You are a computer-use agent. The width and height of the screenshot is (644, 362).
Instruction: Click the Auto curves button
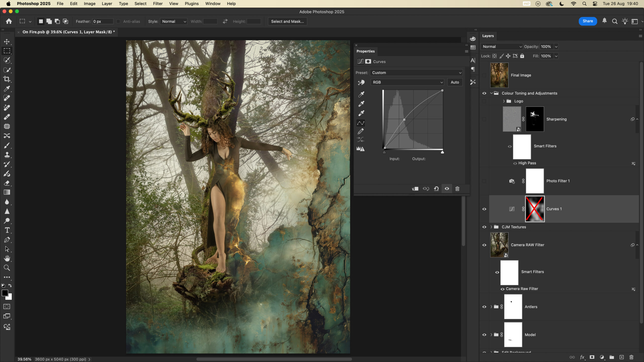tap(455, 82)
